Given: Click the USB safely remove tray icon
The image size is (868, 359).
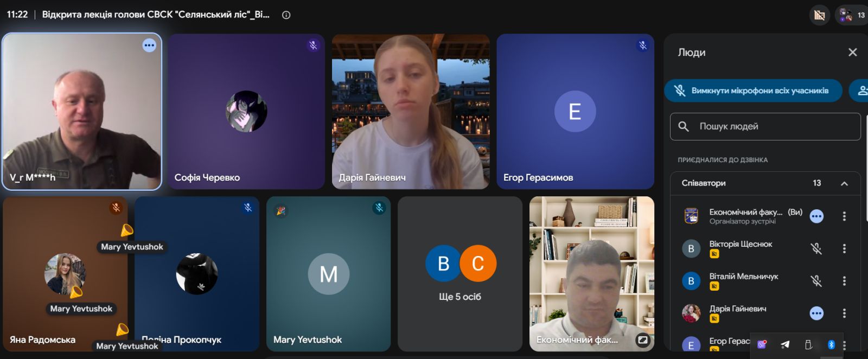Looking at the screenshot, I should [x=808, y=344].
